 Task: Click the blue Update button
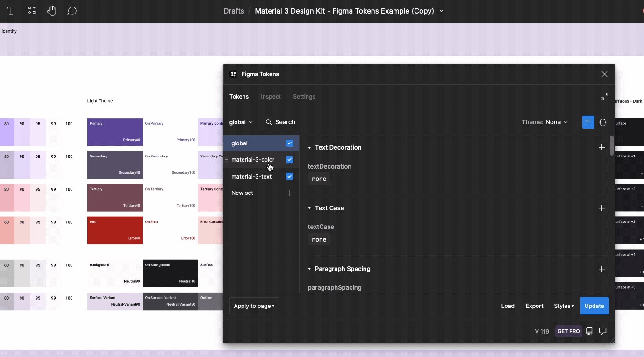click(594, 306)
